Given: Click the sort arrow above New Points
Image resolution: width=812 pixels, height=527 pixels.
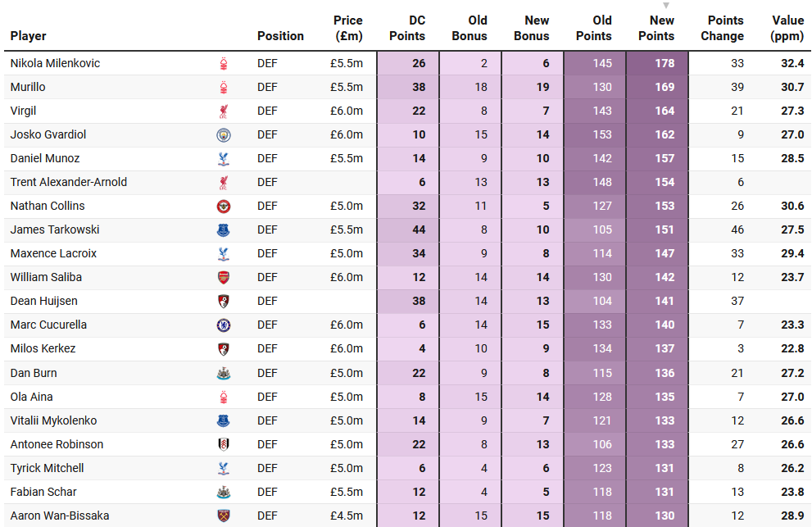Looking at the screenshot, I should point(665,6).
